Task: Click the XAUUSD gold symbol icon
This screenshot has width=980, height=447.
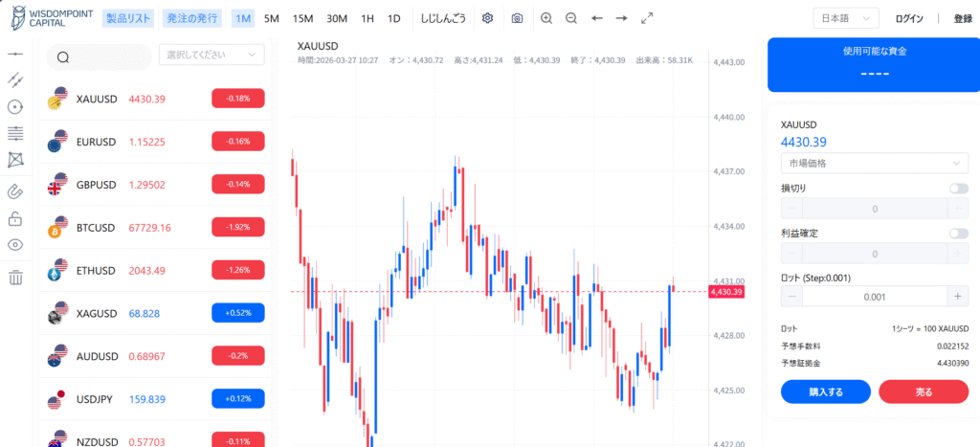Action: (x=56, y=100)
